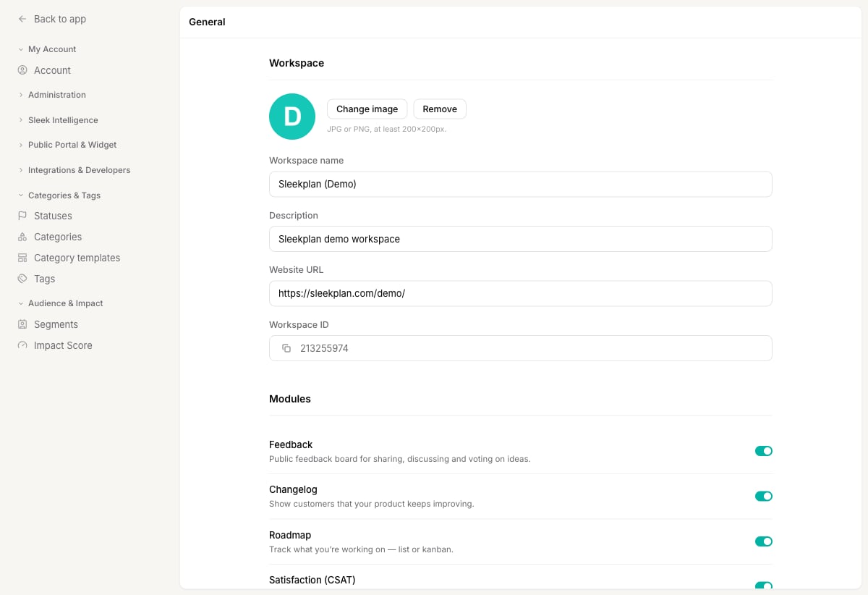This screenshot has width=868, height=595.
Task: Toggle the Satisfaction (CSAT) module
Action: (764, 586)
